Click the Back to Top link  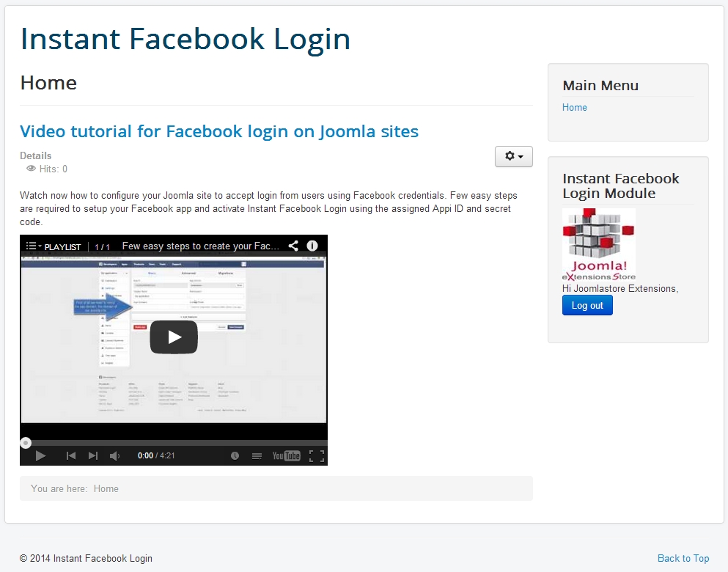[683, 558]
